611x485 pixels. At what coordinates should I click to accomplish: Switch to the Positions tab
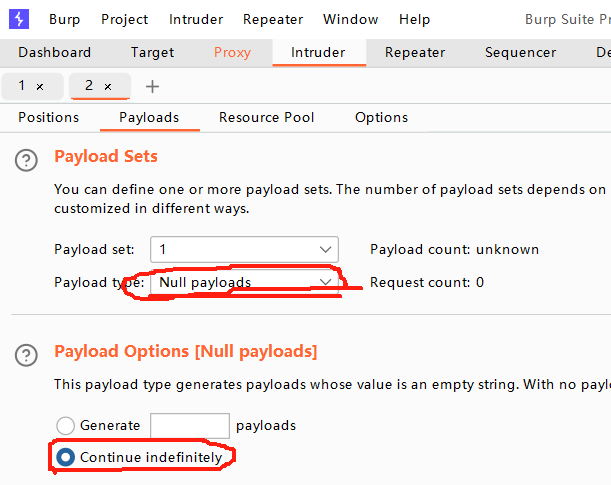48,118
